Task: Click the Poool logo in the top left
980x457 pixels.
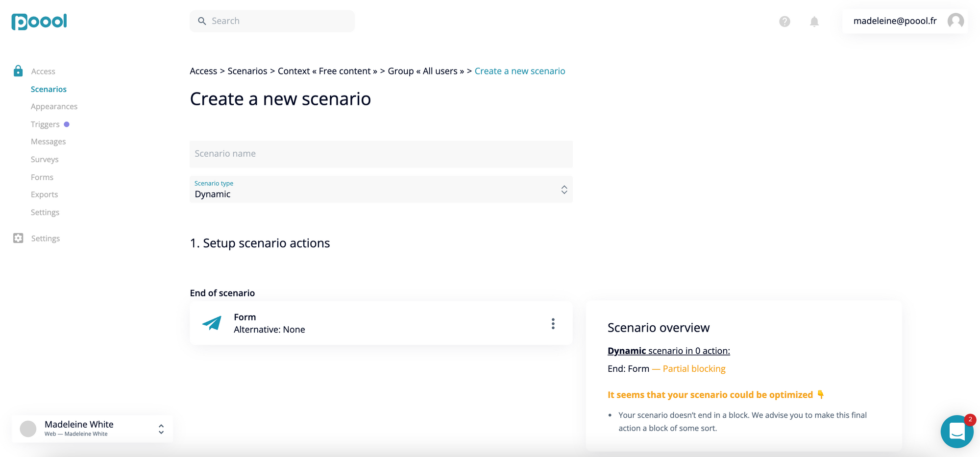Action: [x=39, y=21]
